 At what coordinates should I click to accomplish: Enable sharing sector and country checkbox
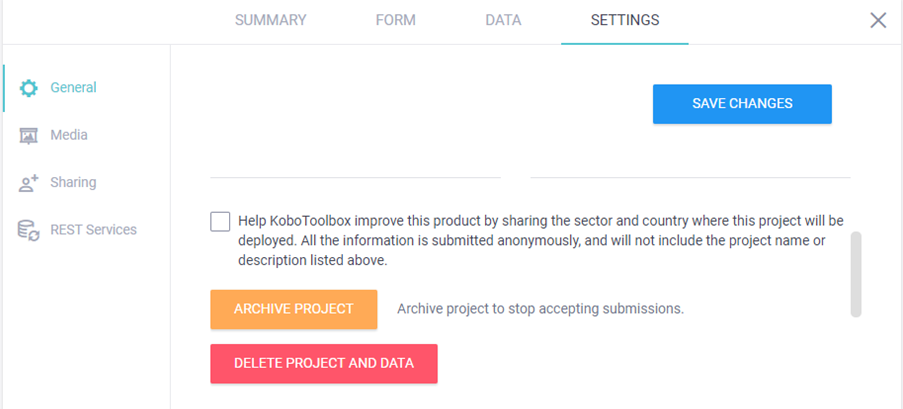tap(220, 221)
